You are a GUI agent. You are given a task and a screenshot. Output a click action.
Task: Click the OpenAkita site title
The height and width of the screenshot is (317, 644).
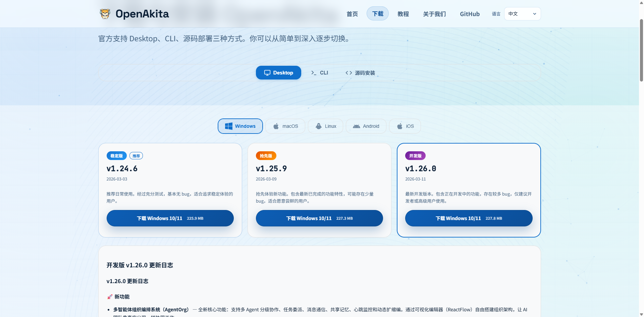tap(142, 14)
